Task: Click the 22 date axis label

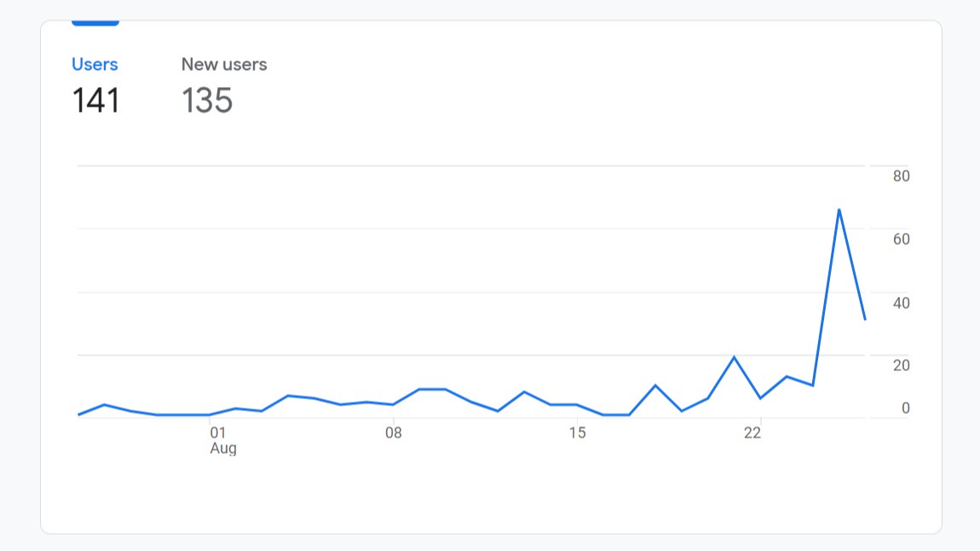Action: (752, 433)
